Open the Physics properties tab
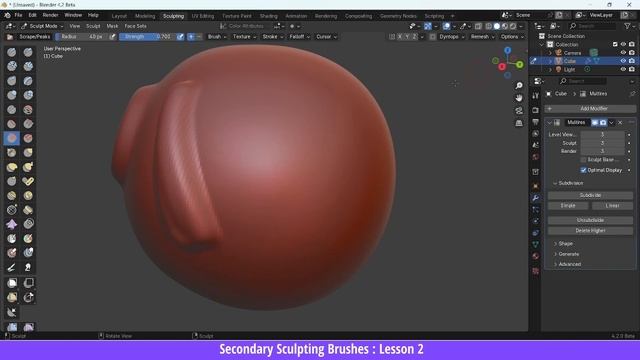 [x=536, y=221]
